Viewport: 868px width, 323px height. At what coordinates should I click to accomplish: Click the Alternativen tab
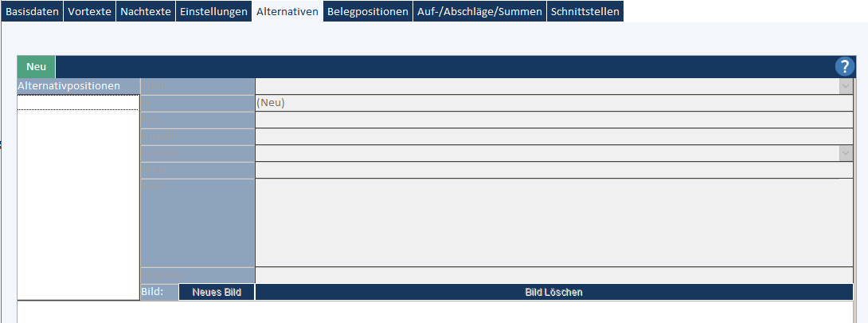[x=287, y=12]
